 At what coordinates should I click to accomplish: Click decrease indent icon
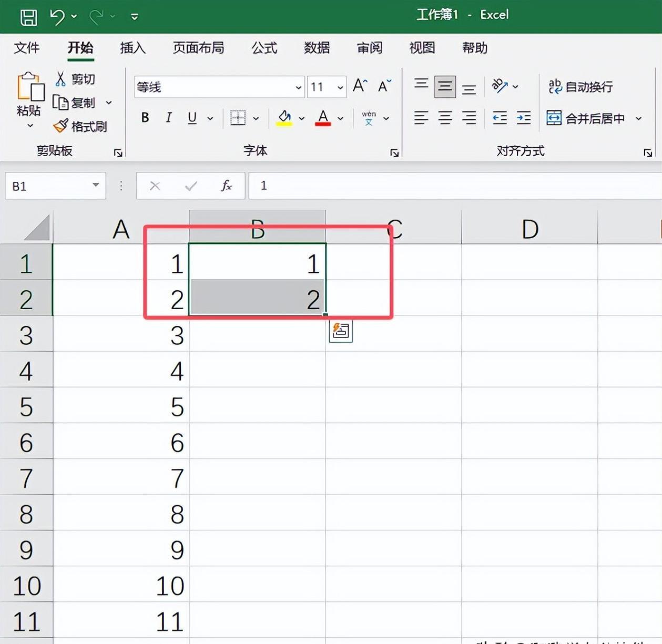click(500, 118)
